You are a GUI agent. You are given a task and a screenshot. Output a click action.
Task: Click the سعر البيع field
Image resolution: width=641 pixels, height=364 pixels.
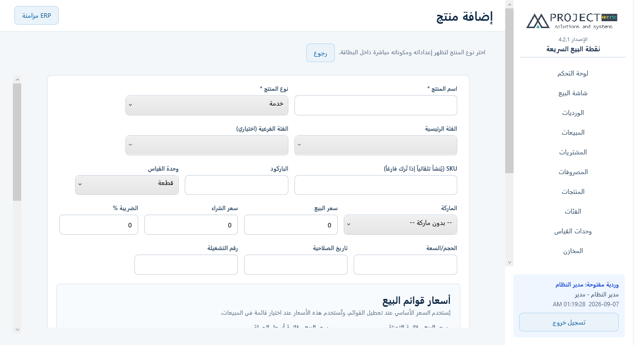pyautogui.click(x=291, y=224)
